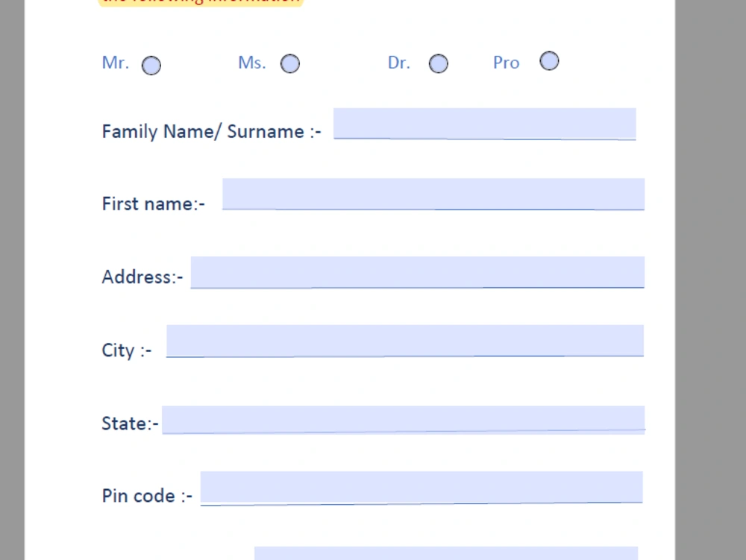Viewport: 746px width, 560px height.
Task: Click inside the First name field
Action: point(433,194)
